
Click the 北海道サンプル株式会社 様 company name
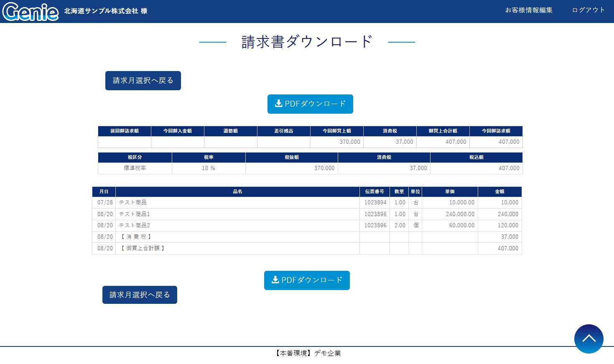[106, 11]
